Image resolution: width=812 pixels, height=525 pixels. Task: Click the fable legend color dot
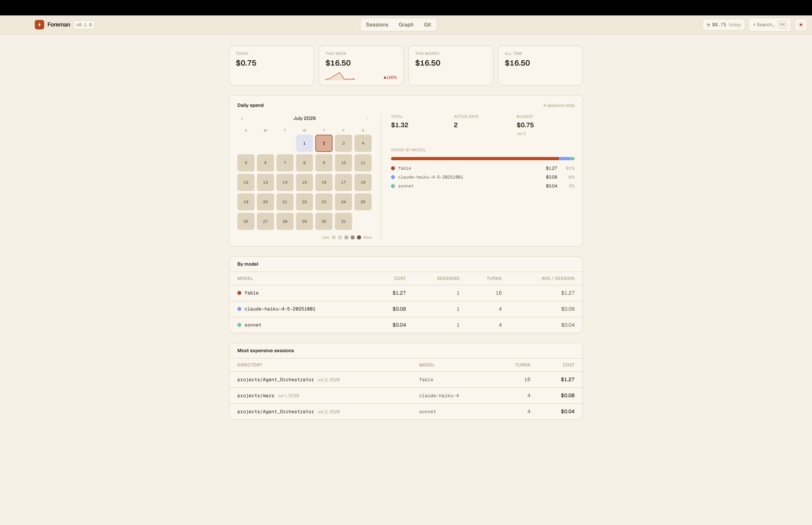[x=393, y=168]
